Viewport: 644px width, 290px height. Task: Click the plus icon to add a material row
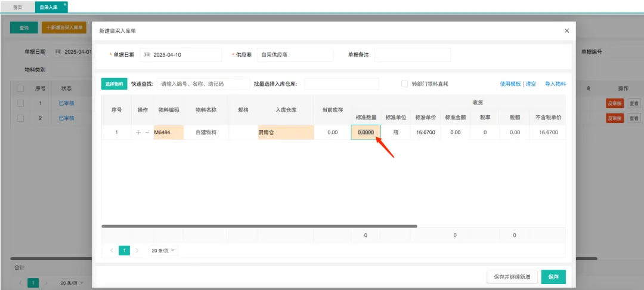(138, 132)
